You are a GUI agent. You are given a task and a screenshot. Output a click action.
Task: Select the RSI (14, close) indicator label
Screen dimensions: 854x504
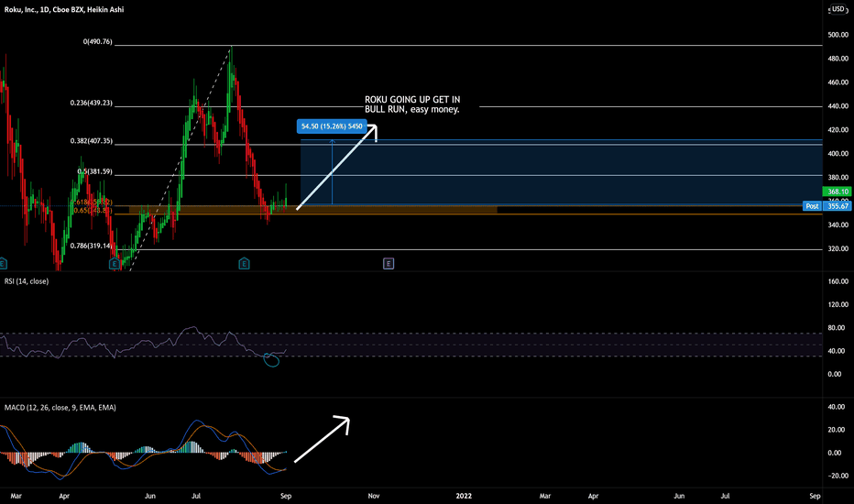click(27, 281)
